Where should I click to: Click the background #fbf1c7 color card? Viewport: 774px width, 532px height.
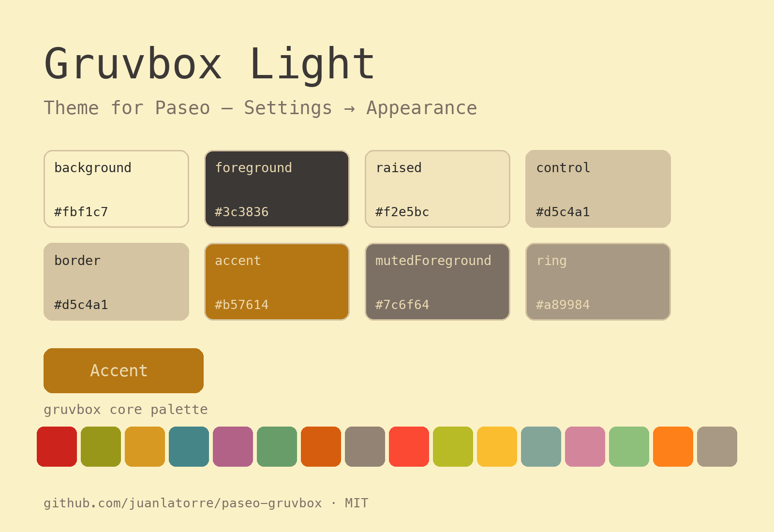tap(116, 189)
